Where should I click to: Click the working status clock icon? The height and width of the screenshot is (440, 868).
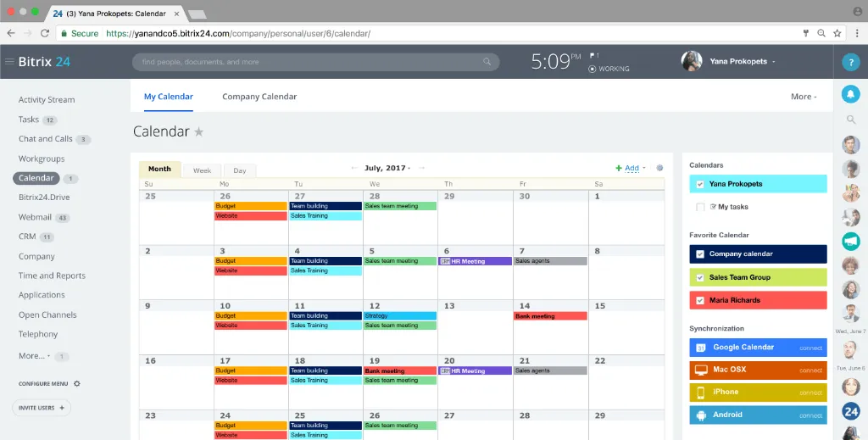pos(592,70)
